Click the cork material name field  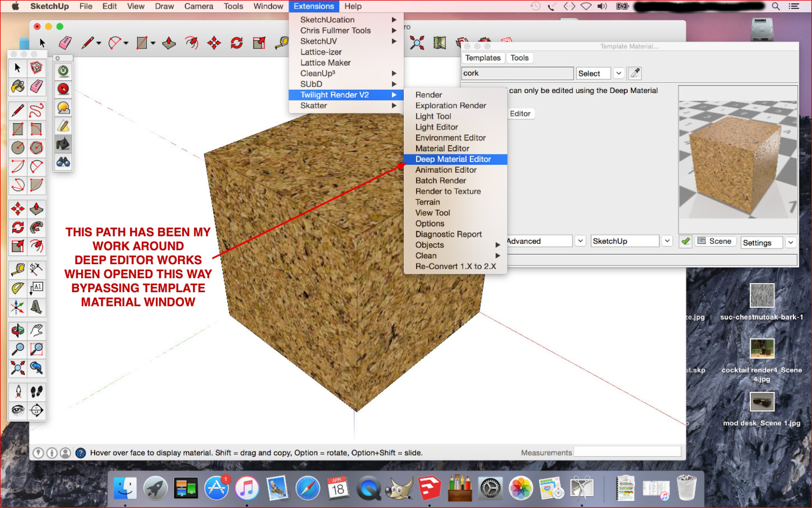point(517,73)
